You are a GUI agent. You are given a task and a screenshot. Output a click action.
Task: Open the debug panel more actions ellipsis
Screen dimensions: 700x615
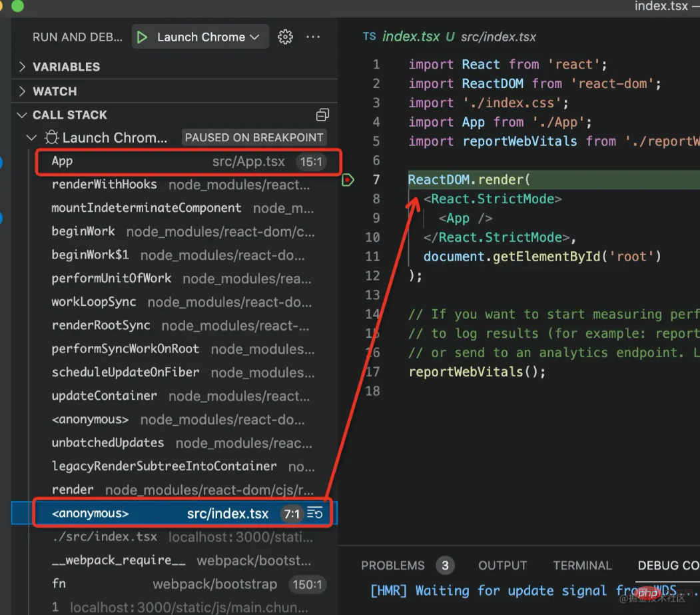(313, 37)
